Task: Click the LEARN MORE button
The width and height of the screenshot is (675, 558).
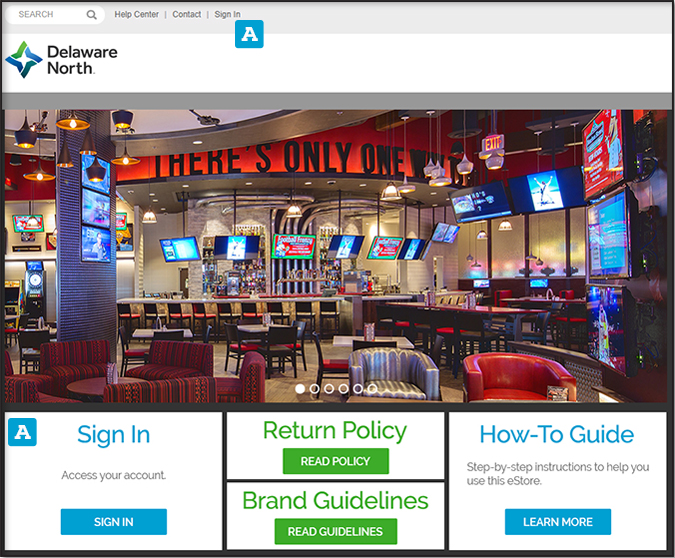Action: click(558, 522)
